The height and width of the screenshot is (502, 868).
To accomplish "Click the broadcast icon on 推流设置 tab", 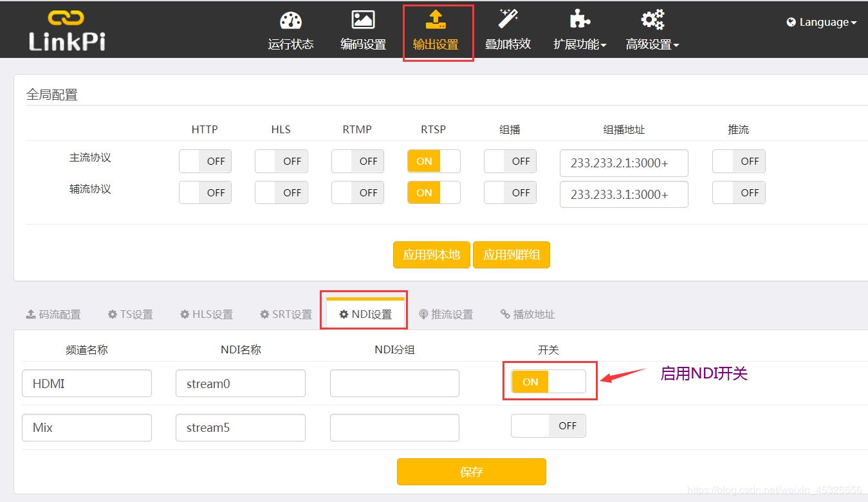I will click(423, 314).
